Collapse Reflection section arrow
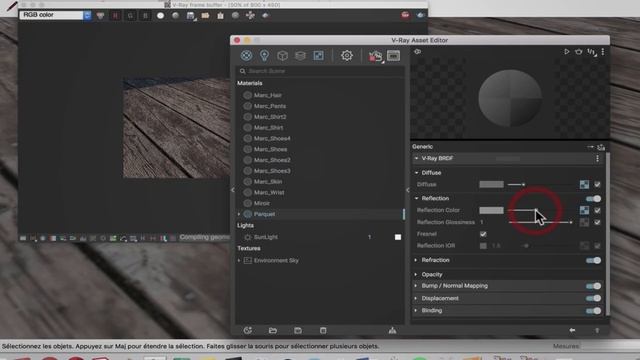The width and height of the screenshot is (640, 360). tap(416, 199)
